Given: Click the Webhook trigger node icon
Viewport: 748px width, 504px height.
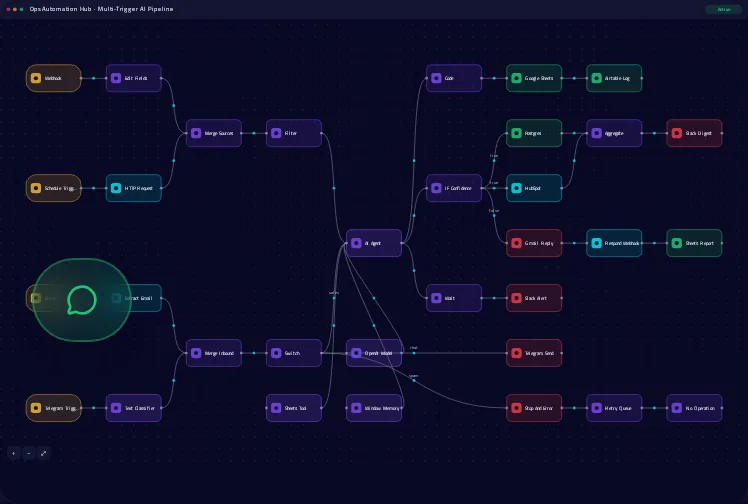Looking at the screenshot, I should tap(36, 78).
